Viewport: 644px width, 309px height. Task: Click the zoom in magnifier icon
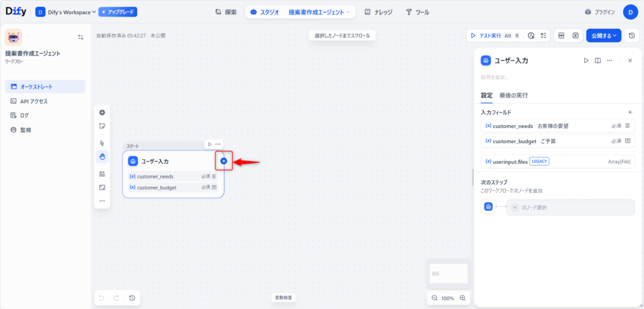pyautogui.click(x=463, y=298)
